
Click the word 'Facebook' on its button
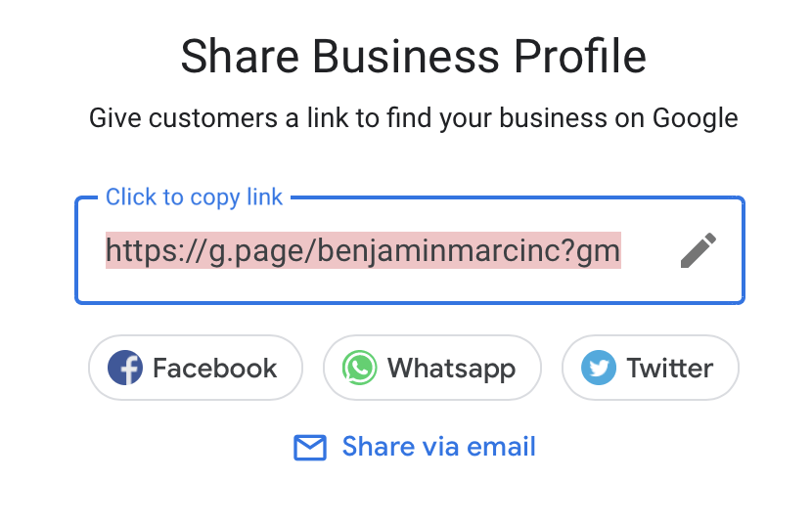[x=215, y=369]
